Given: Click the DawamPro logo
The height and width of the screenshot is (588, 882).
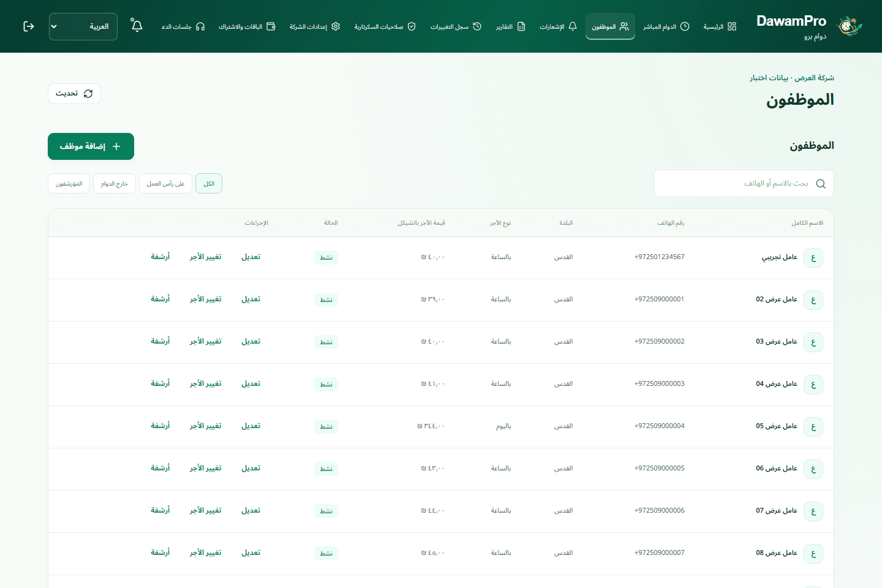Looking at the screenshot, I should 810,26.
